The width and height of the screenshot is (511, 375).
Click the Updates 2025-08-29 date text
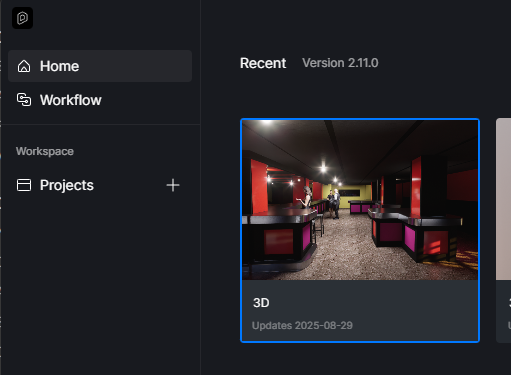[x=302, y=325]
